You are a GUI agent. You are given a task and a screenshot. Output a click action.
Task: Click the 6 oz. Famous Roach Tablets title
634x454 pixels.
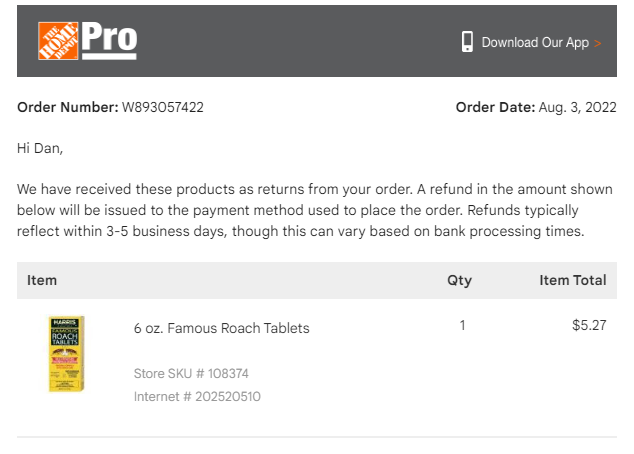(222, 328)
